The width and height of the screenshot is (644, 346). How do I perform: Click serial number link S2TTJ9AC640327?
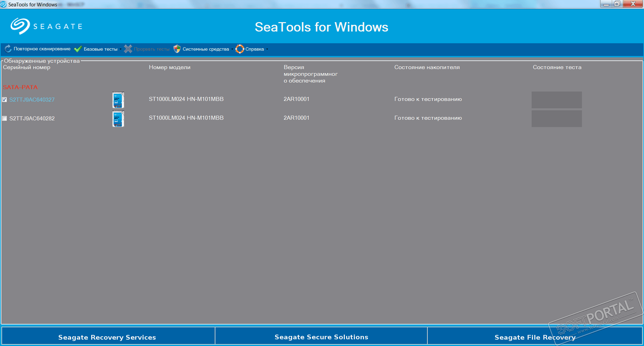(x=32, y=100)
